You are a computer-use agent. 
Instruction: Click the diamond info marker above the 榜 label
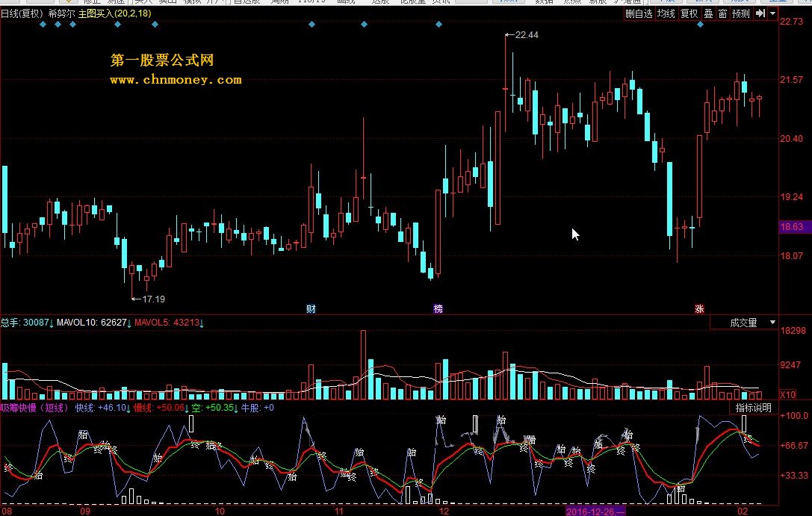pyautogui.click(x=438, y=25)
